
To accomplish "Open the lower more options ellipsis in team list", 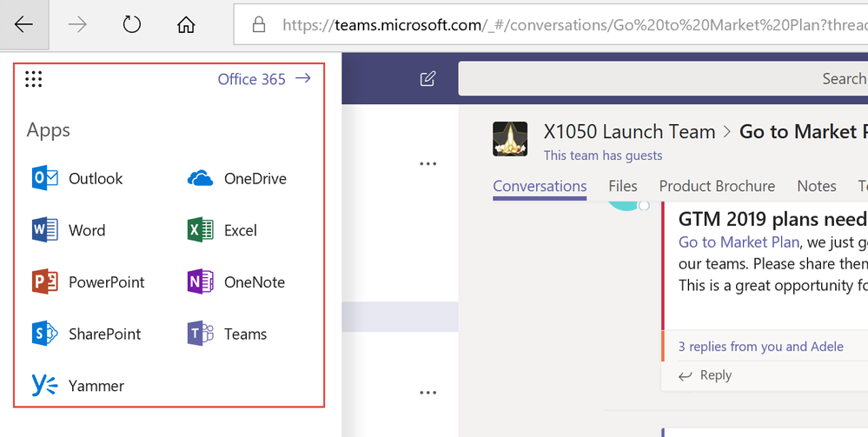I will coord(427,393).
